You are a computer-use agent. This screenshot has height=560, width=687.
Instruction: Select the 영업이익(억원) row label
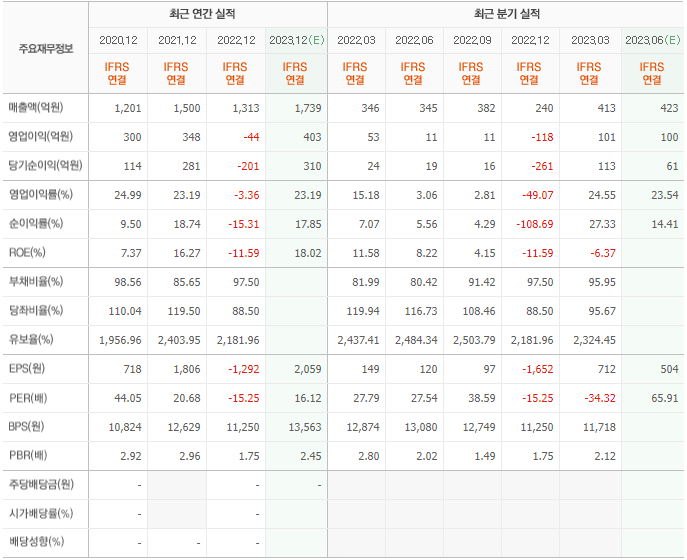point(41,136)
